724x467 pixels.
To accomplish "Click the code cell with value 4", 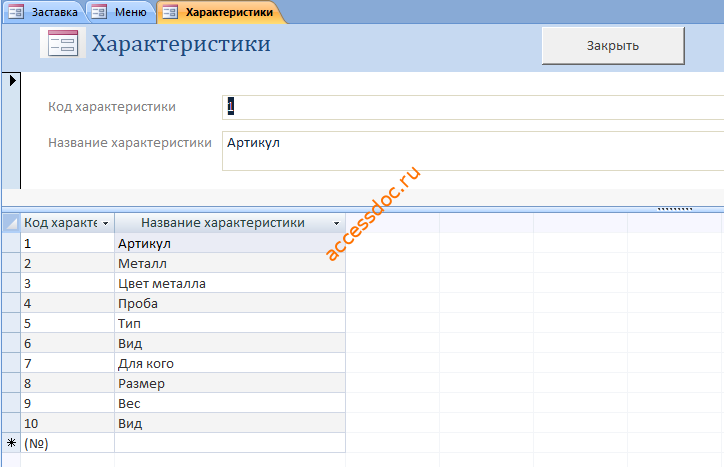I will pyautogui.click(x=67, y=303).
